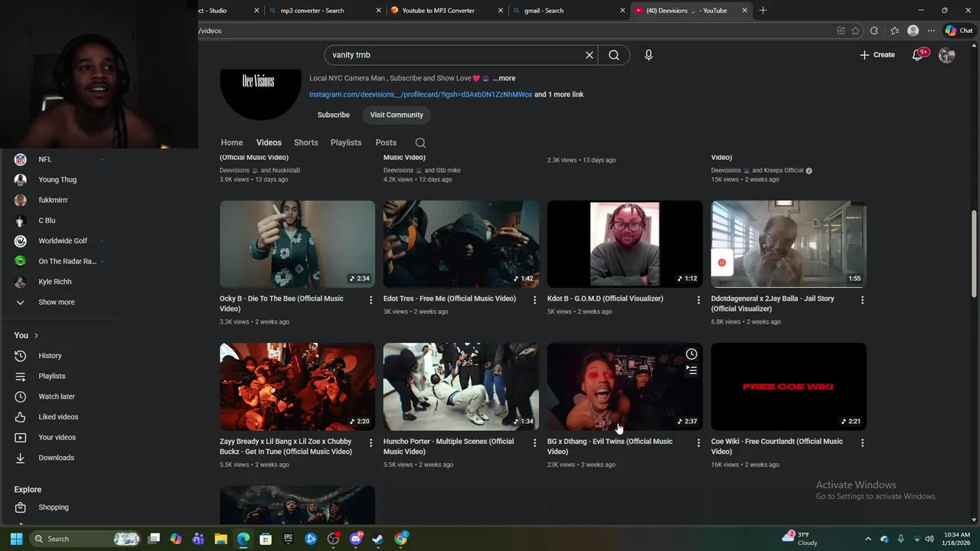Open the account avatar menu

pyautogui.click(x=947, y=55)
